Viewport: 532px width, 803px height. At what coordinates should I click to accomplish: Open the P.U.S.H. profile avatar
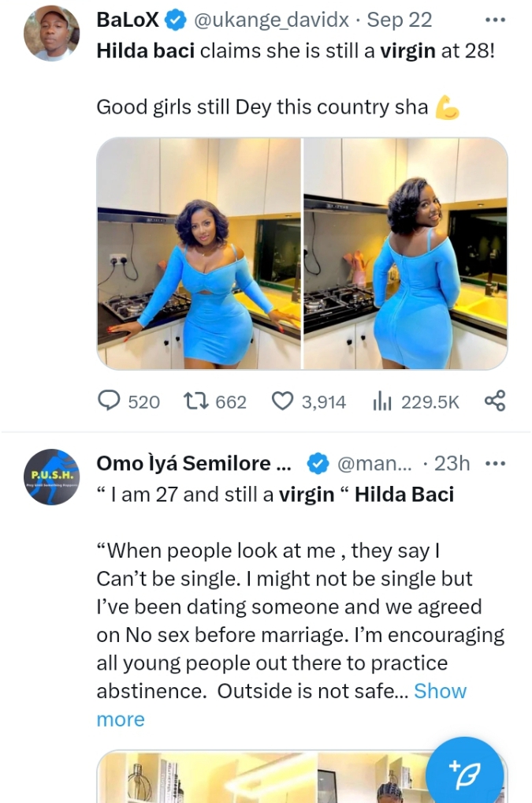click(x=51, y=476)
